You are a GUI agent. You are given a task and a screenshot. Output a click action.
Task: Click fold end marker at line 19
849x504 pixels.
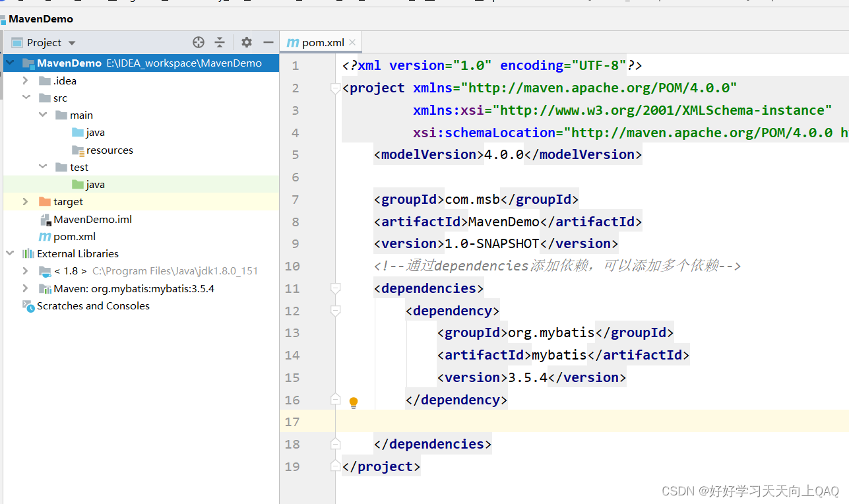tap(335, 466)
